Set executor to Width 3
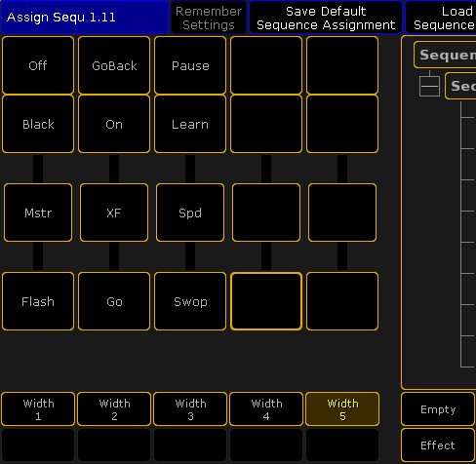Screen dimensions: 476x464 pyautogui.click(x=190, y=409)
